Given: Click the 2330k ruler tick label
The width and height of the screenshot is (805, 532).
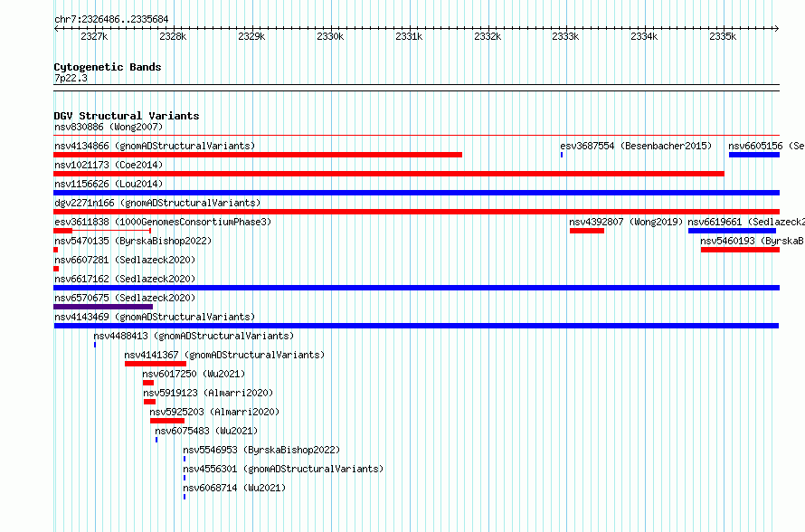Looking at the screenshot, I should [x=330, y=36].
